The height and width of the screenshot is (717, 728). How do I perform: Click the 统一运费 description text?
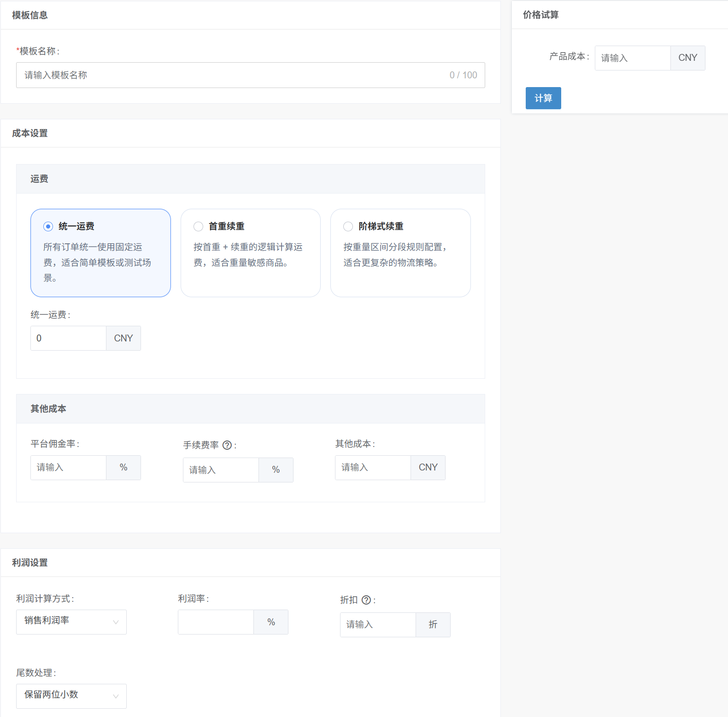pyautogui.click(x=97, y=263)
